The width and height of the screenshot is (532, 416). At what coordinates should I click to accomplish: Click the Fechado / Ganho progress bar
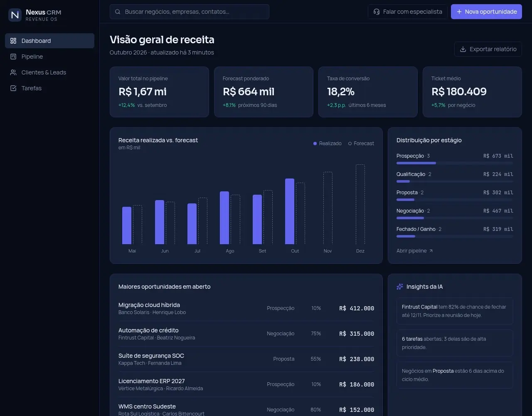[455, 236]
